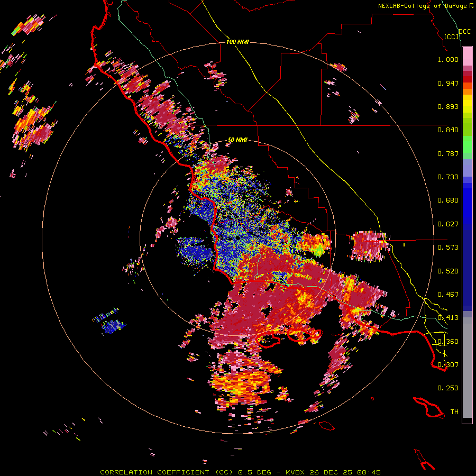This screenshot has height=476, width=476.
Task: Click the 0.253 legend value
Action: click(x=448, y=388)
